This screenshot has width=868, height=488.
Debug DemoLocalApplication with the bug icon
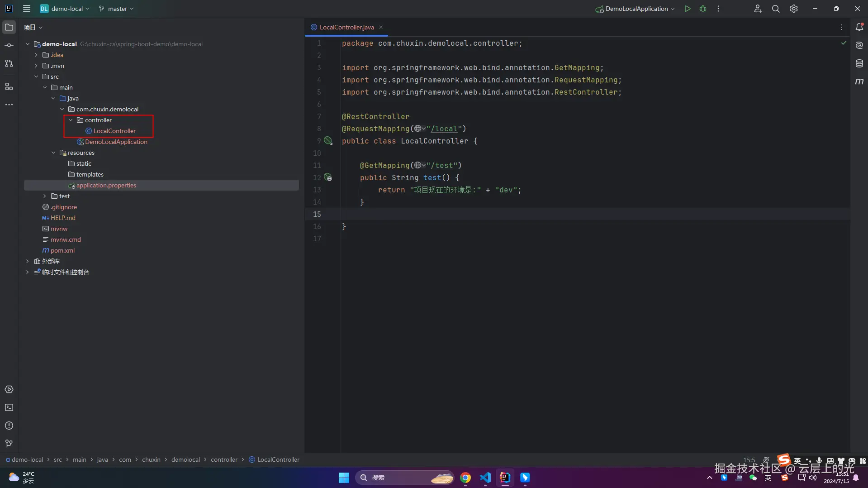point(703,9)
